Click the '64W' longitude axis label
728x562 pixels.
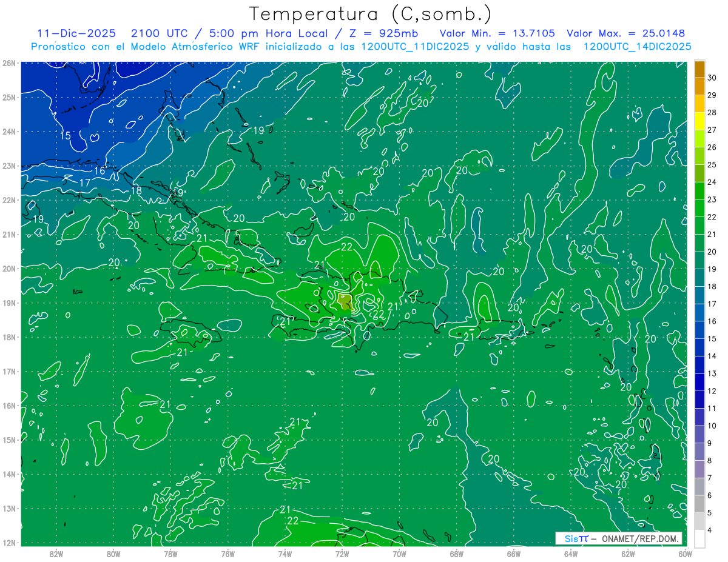571,554
